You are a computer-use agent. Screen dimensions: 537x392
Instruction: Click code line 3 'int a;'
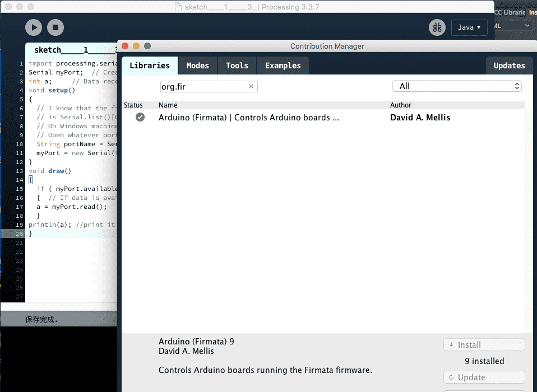[40, 81]
